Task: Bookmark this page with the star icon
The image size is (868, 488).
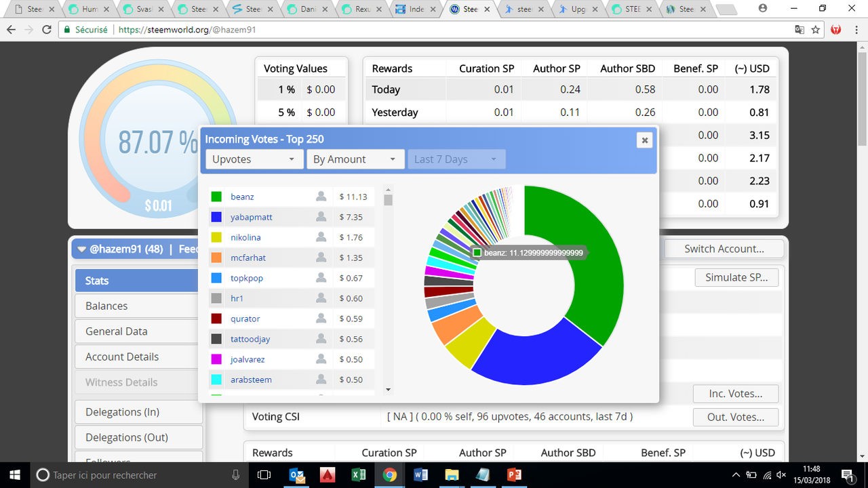Action: pyautogui.click(x=816, y=30)
